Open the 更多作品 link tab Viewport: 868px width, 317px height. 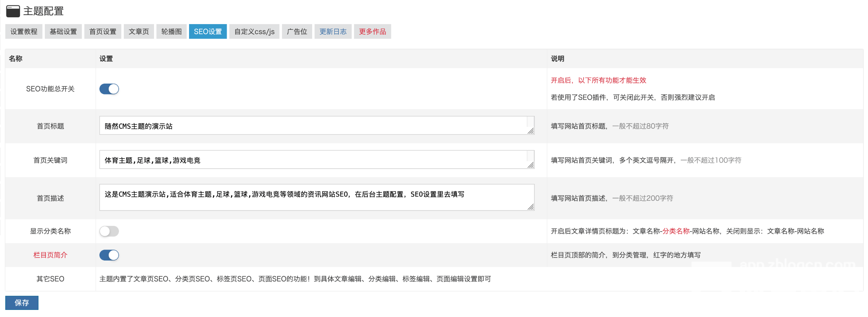coord(372,32)
